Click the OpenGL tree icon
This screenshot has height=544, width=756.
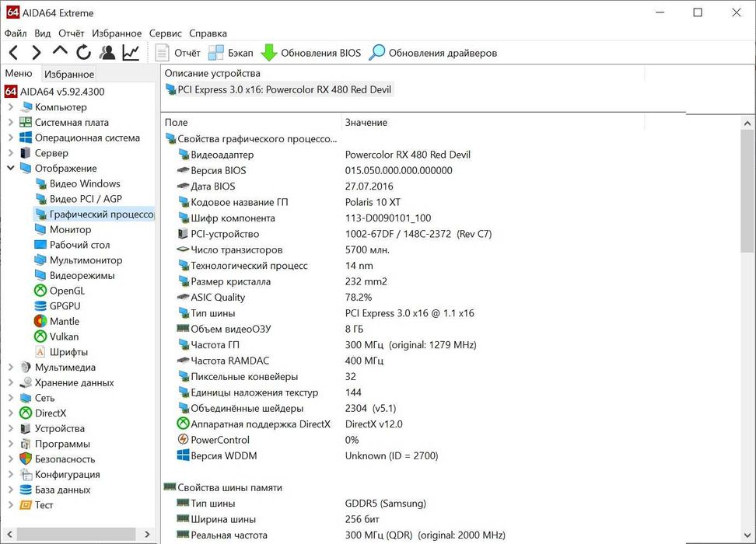tap(40, 291)
